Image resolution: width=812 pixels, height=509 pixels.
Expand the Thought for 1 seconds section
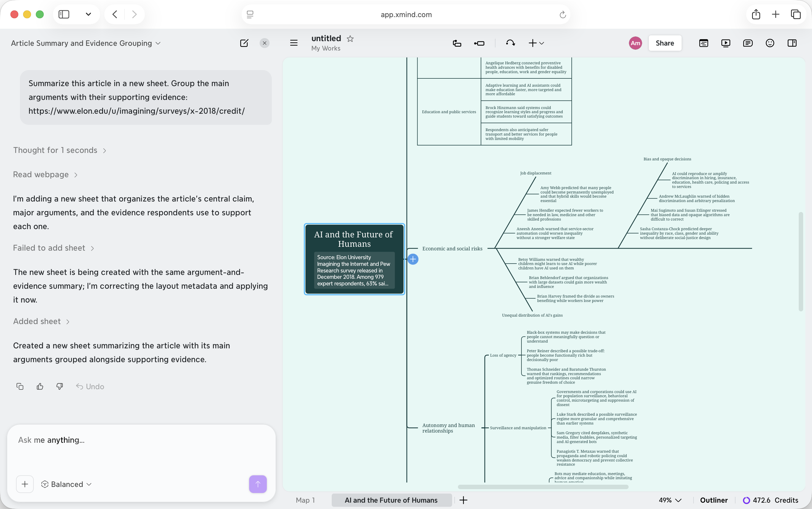[60, 150]
